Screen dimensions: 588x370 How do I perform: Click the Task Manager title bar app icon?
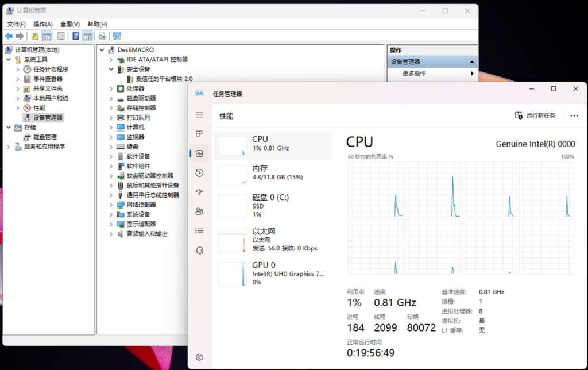[199, 93]
